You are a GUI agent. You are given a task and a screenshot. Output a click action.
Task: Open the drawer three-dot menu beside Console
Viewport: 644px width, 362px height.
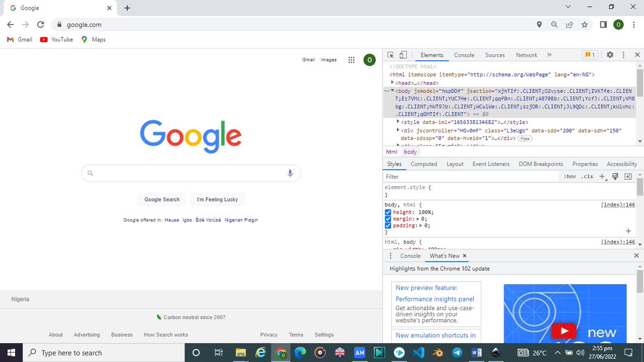click(x=390, y=256)
